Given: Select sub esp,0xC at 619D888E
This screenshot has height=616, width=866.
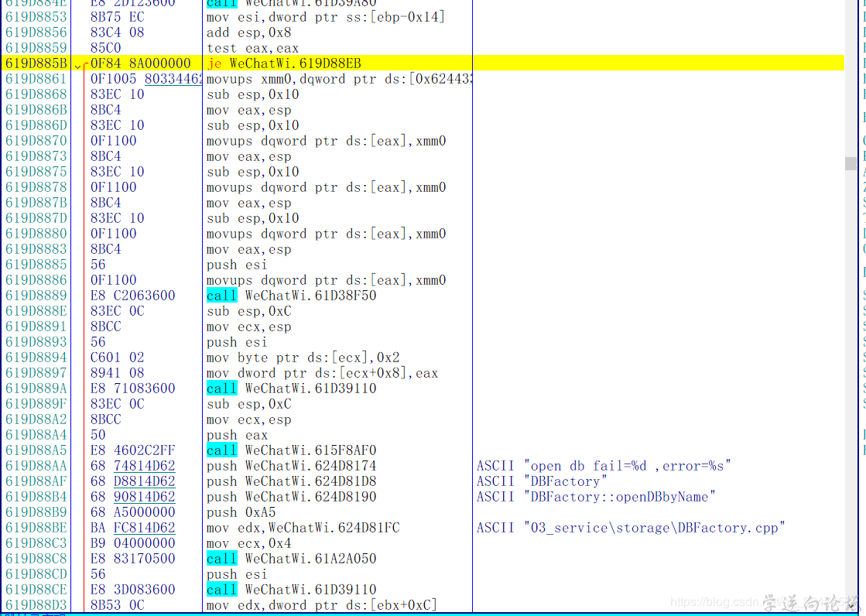Looking at the screenshot, I should tap(248, 311).
